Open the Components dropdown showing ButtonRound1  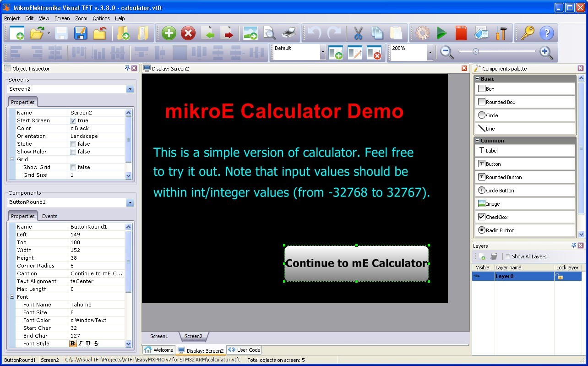click(x=130, y=202)
